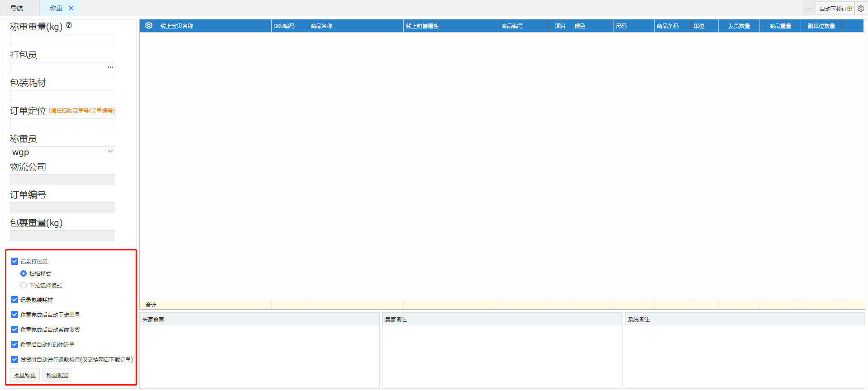Click the 称重配置 button

click(x=57, y=375)
